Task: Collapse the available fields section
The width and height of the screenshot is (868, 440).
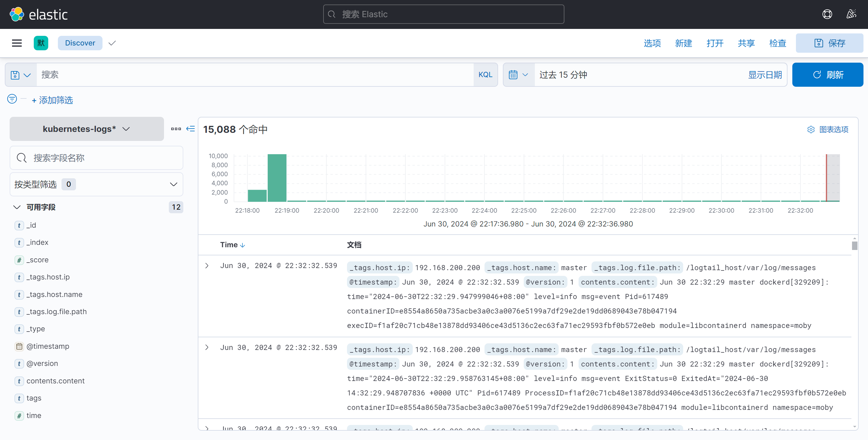Action: 17,208
